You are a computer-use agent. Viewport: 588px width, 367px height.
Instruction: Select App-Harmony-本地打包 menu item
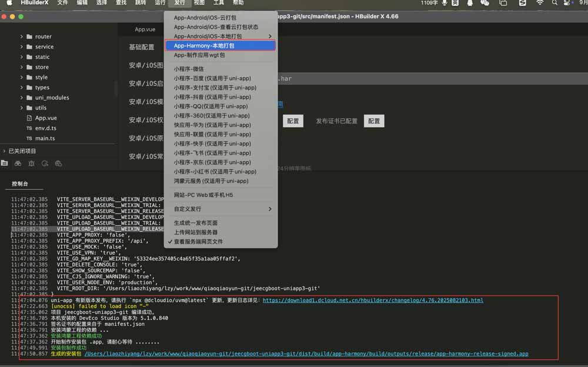(x=220, y=45)
